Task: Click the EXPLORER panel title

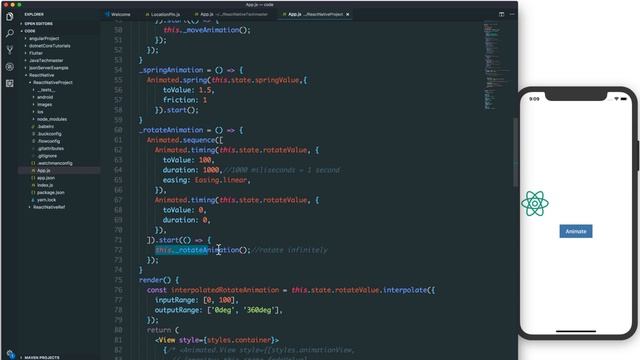Action: 34,14
